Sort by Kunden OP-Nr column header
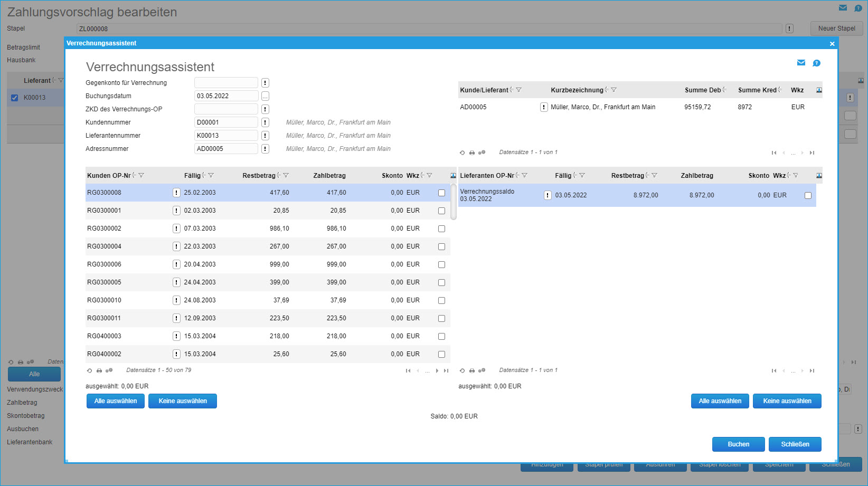Viewport: 868px width, 486px height. 109,176
